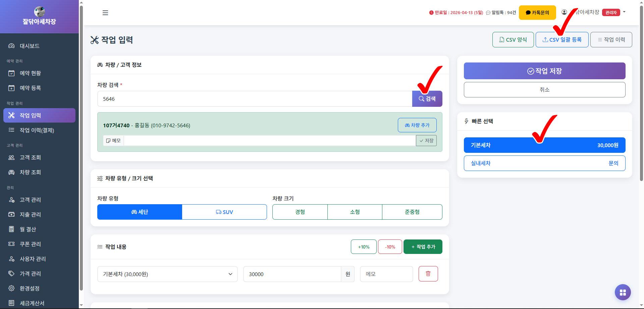
Task: Click the magnifier search button
Action: coord(427,99)
